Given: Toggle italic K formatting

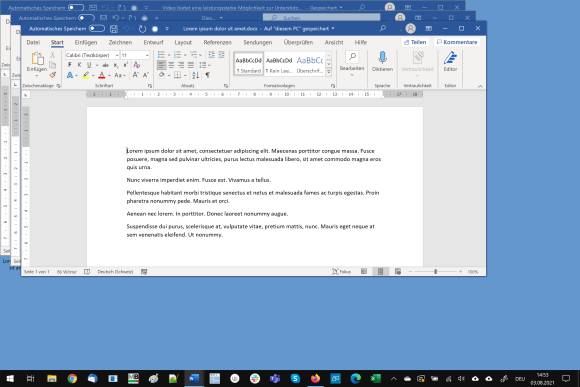Looking at the screenshot, I should click(x=79, y=65).
